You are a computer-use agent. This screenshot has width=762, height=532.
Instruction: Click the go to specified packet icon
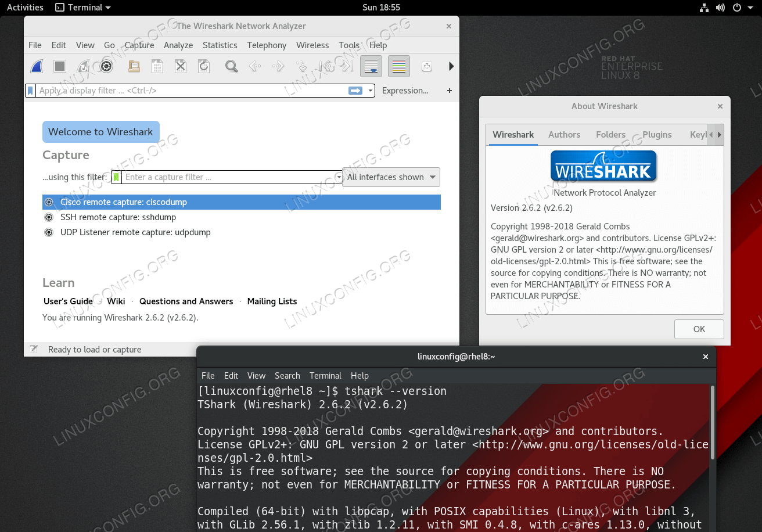[301, 66]
